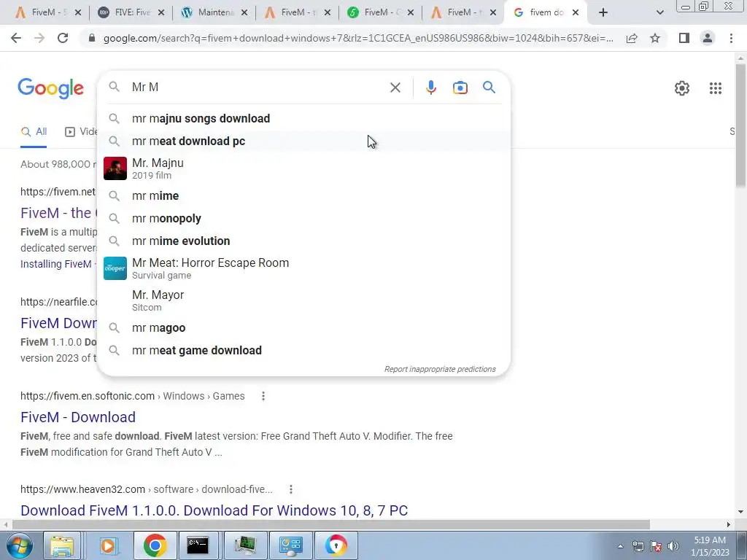Select suggestion mr majnu songs download
Screen dimensions: 747x560
(303, 119)
